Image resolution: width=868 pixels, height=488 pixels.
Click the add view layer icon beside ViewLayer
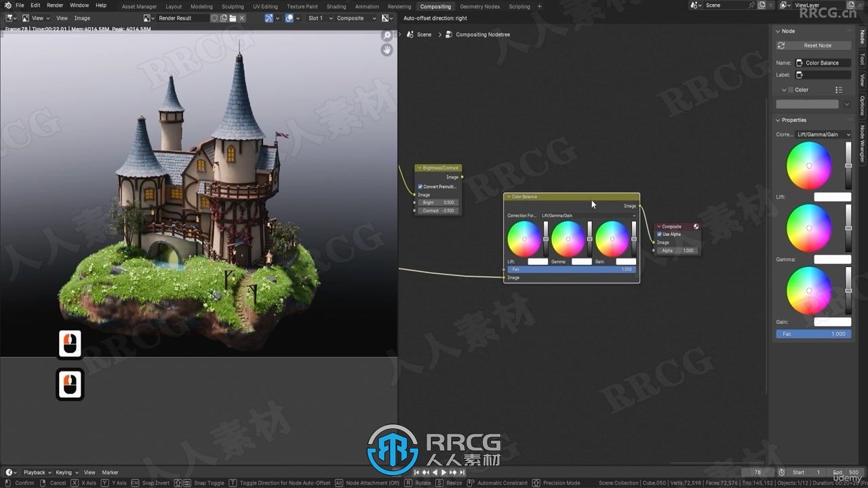(x=851, y=5)
